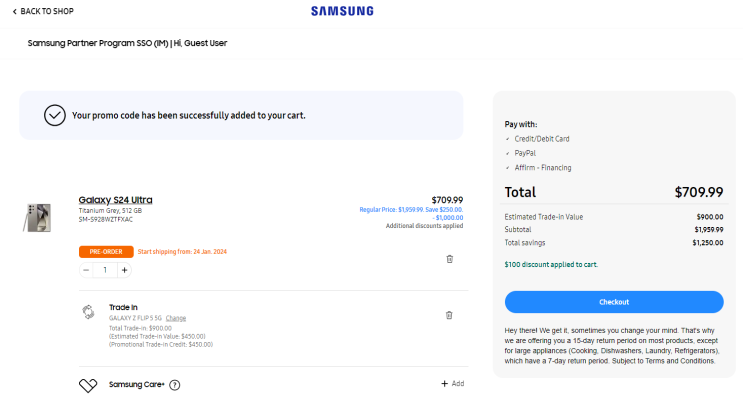The image size is (743, 415).
Task: Click the promo code success checkmark icon
Action: pos(55,115)
